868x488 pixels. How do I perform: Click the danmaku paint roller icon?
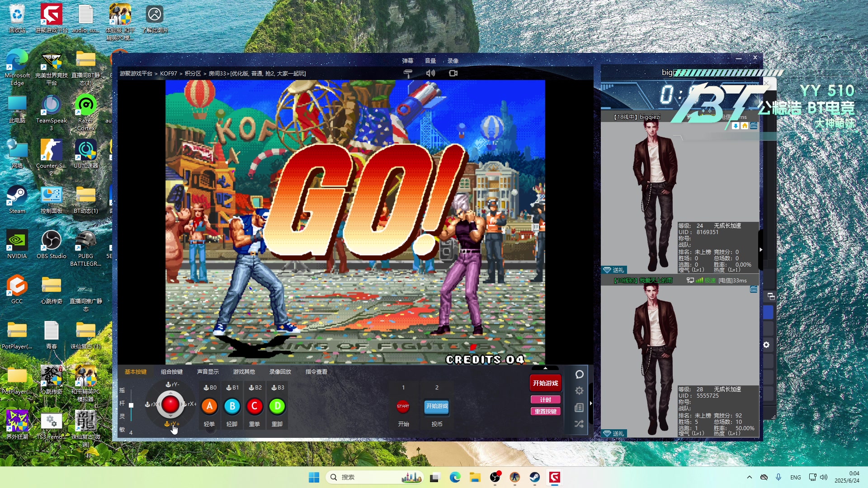pyautogui.click(x=408, y=73)
